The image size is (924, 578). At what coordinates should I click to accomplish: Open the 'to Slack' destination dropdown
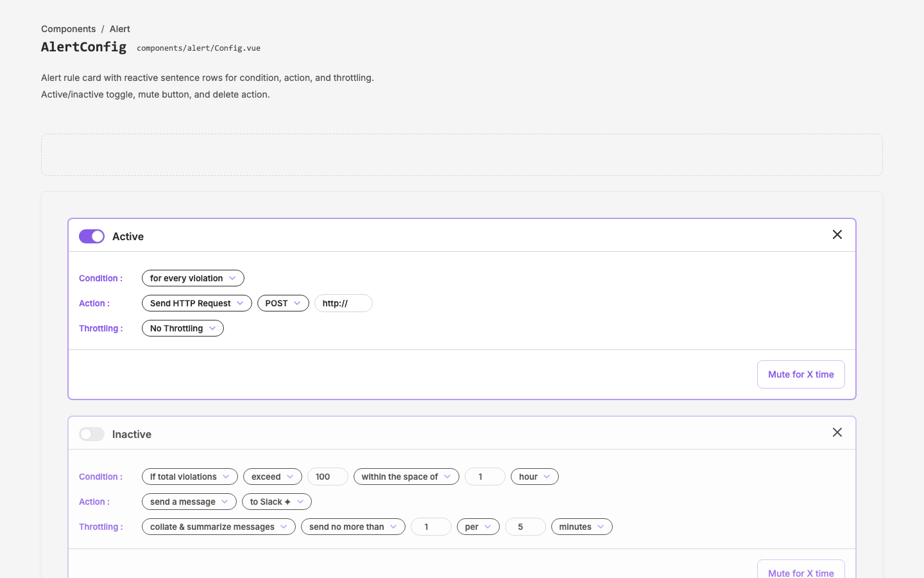click(x=277, y=502)
